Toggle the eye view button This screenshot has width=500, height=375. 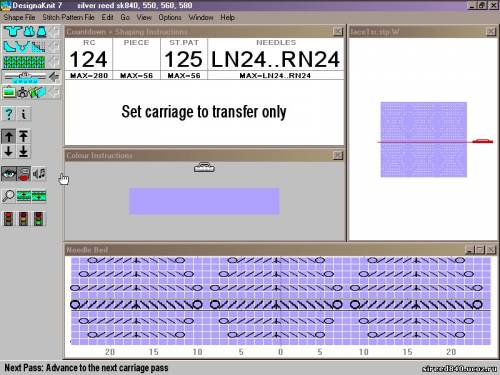click(9, 174)
